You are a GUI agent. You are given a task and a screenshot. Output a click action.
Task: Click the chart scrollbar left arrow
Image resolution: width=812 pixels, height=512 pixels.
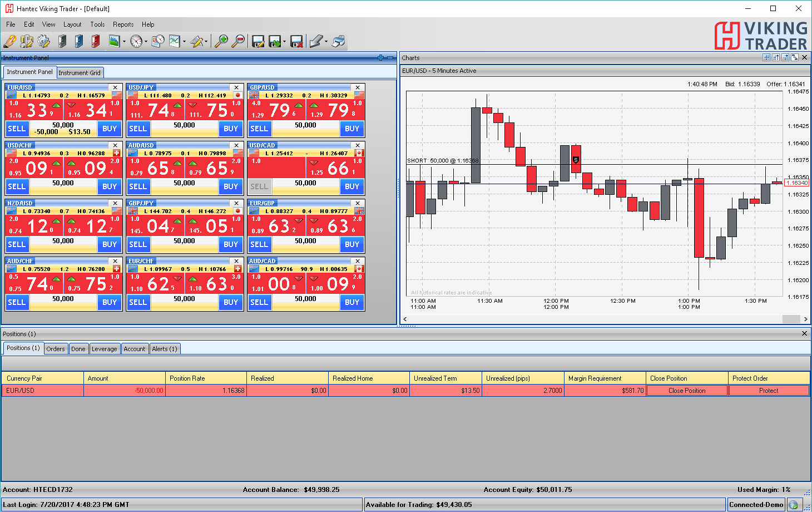point(405,319)
